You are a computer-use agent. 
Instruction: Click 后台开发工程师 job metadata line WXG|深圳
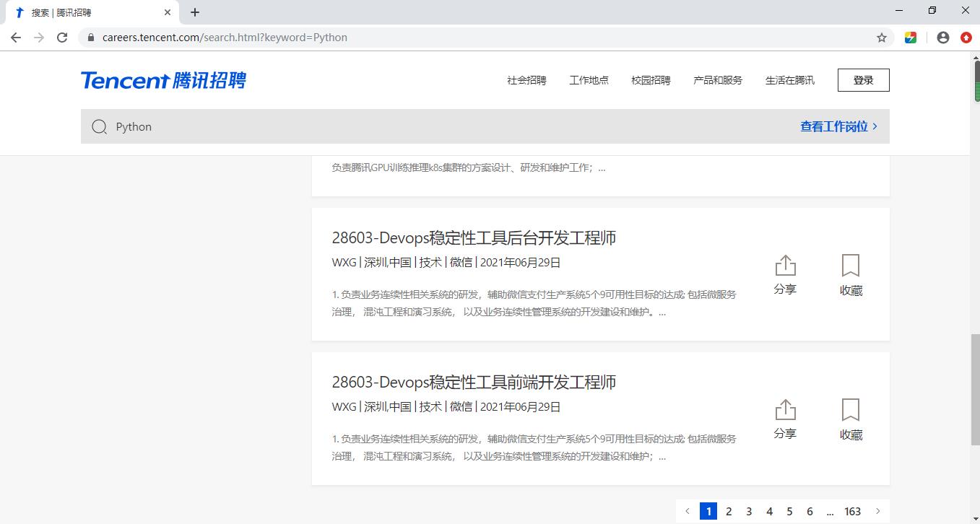point(446,263)
